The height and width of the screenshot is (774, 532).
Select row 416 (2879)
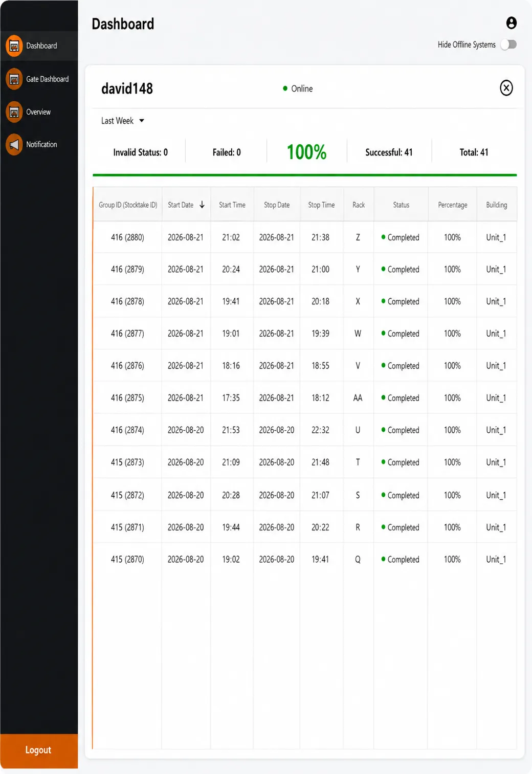pyautogui.click(x=305, y=270)
